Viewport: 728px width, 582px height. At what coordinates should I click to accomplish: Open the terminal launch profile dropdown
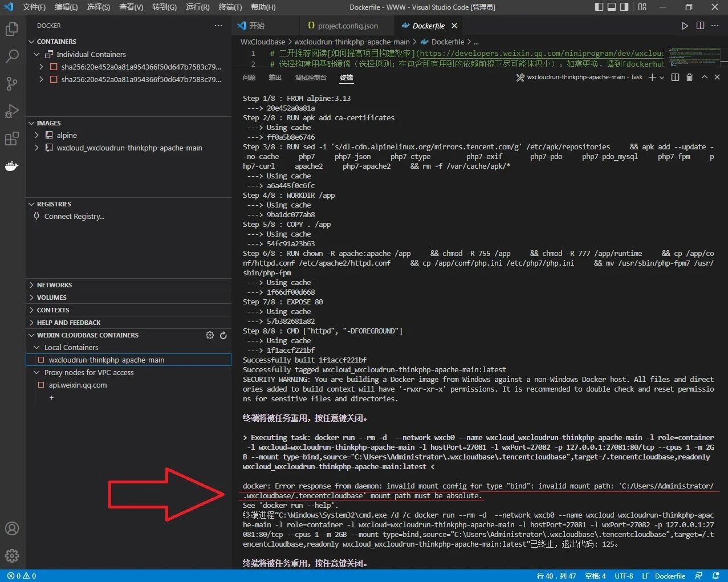pyautogui.click(x=662, y=77)
